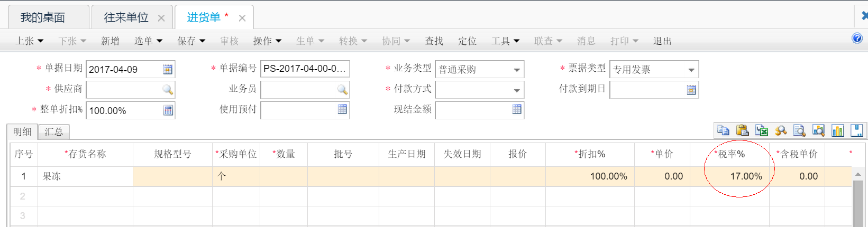
Task: Open the 付款到期日 calendar picker
Action: (x=691, y=90)
